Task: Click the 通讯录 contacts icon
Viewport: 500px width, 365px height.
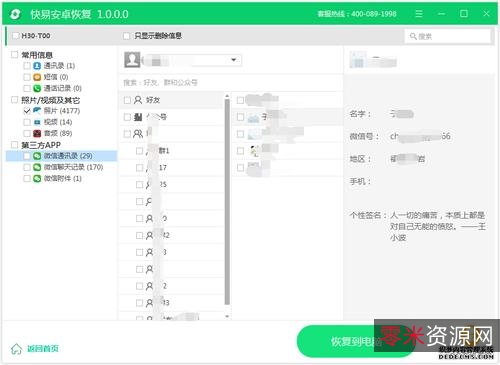Action: click(37, 66)
